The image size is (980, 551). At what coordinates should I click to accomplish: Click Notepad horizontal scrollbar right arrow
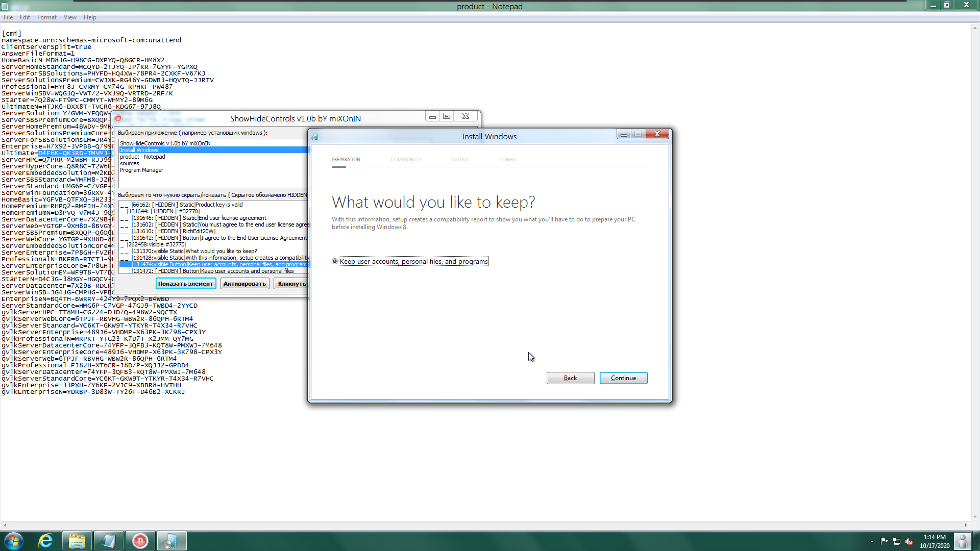[x=966, y=525]
